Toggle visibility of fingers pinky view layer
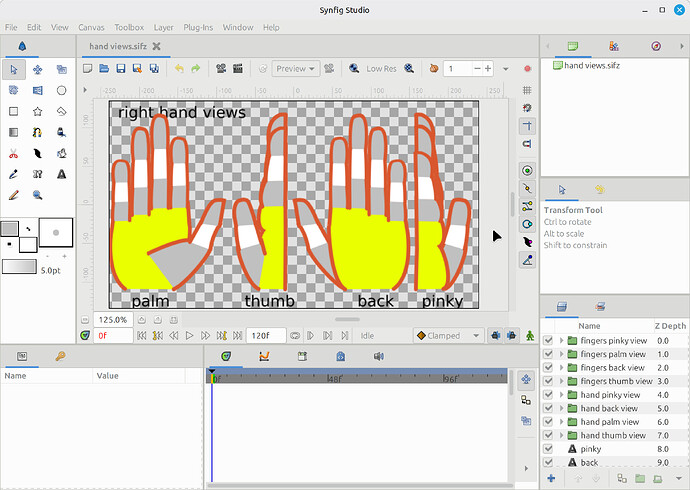690x490 pixels. 548,340
